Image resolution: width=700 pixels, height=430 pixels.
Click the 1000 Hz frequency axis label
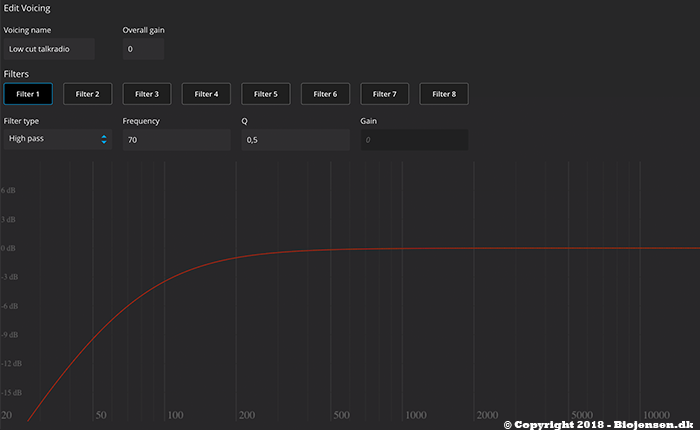pyautogui.click(x=416, y=415)
